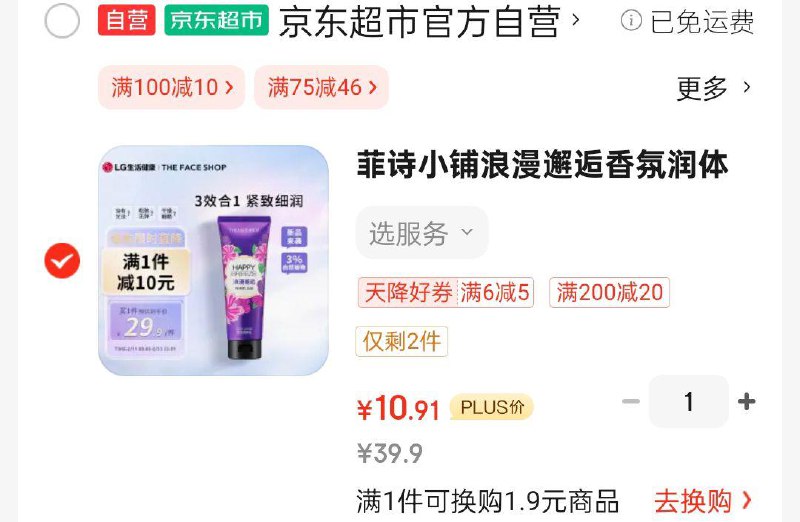Tap the 天降好券 满6减5 tag
The width and height of the screenshot is (800, 522).
(446, 292)
